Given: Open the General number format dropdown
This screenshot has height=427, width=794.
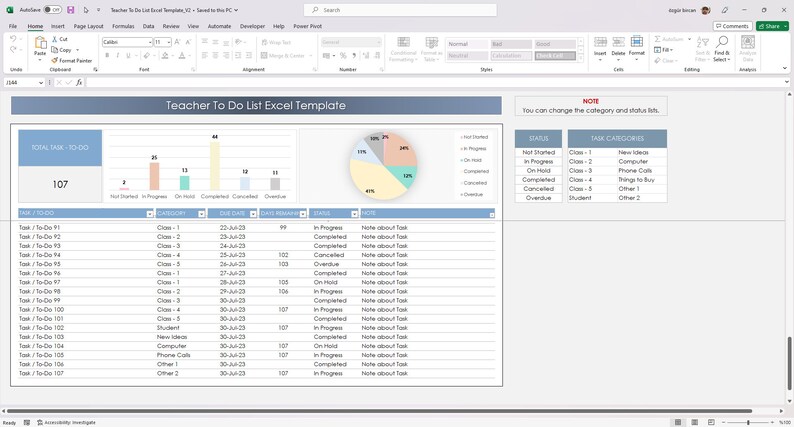Looking at the screenshot, I should (379, 42).
